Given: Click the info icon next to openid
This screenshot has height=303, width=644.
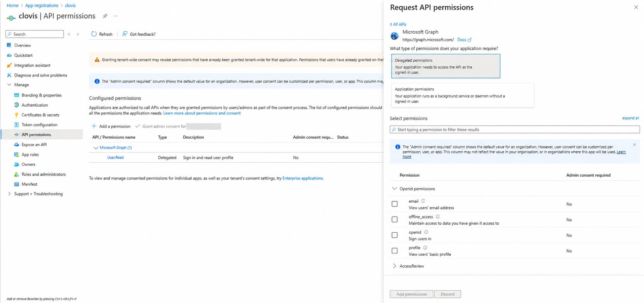Looking at the screenshot, I should point(426,232).
